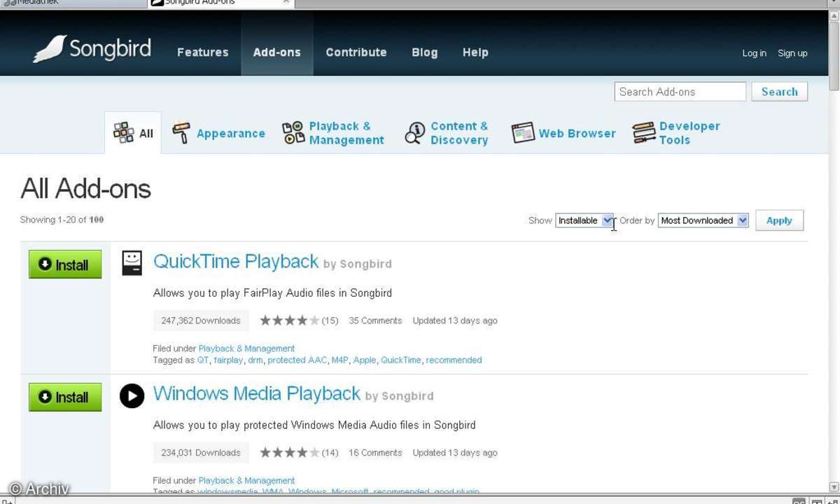This screenshot has height=504, width=840.
Task: Click the Search button
Action: 780,92
